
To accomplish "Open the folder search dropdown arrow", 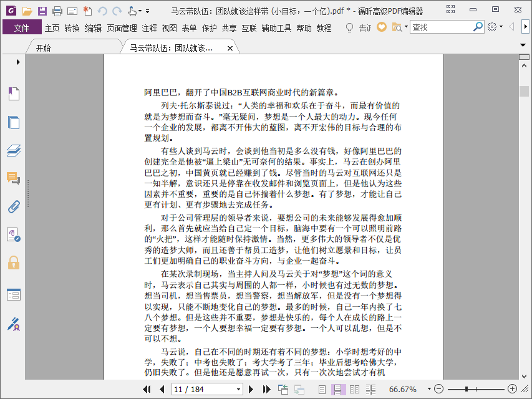I will (x=406, y=27).
